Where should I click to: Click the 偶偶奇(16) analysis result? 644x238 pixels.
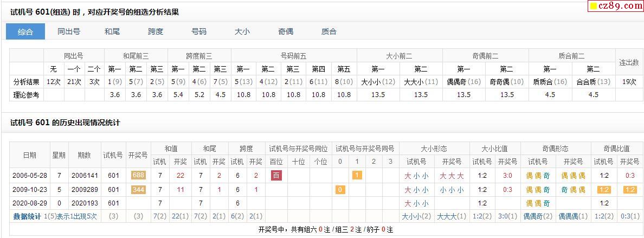(x=464, y=82)
